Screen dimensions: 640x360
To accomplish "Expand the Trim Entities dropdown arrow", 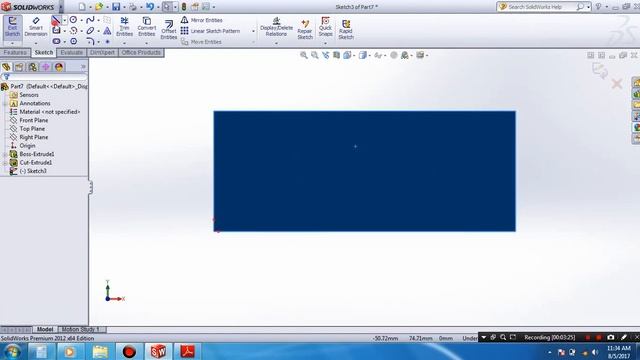I will point(124,43).
